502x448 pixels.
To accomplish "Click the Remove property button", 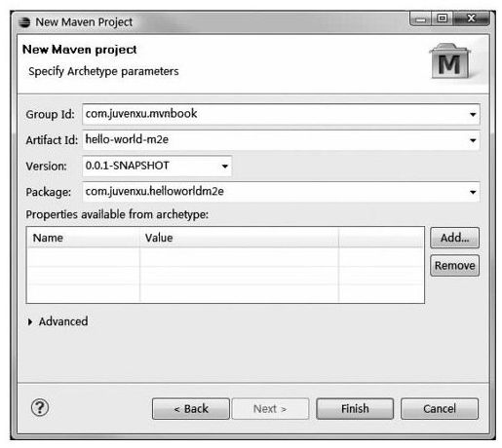I will [454, 266].
